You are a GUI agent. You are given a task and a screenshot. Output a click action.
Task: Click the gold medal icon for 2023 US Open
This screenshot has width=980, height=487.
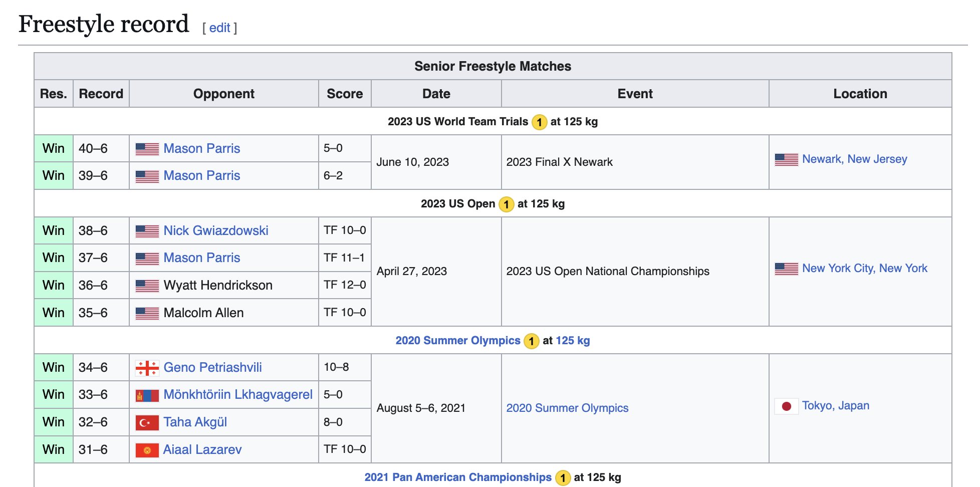507,204
